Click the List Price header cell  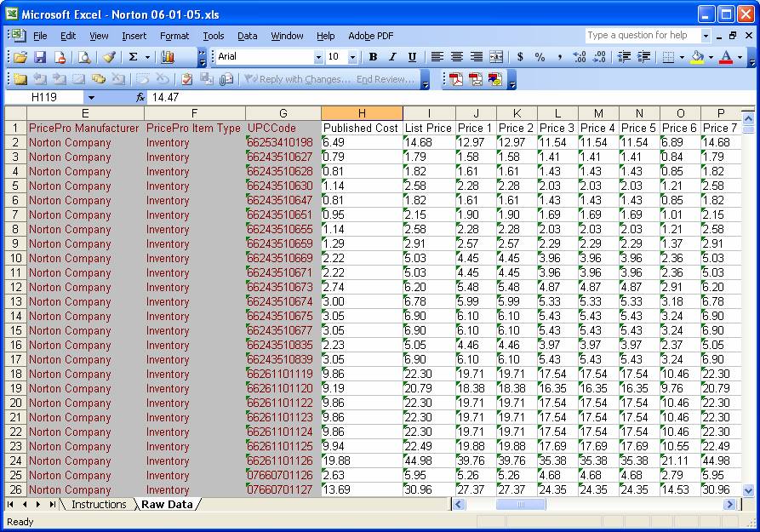[428, 128]
